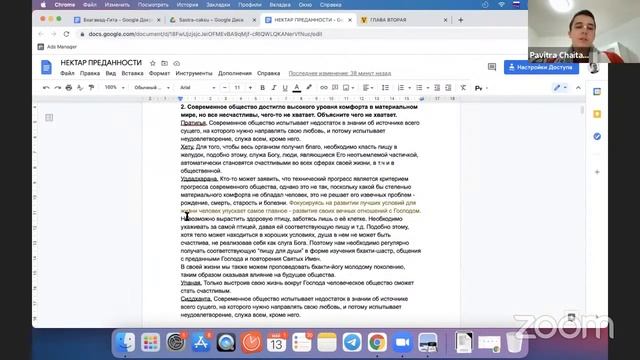640x360 pixels.
Task: Show the document outline icon
Action: (49, 118)
